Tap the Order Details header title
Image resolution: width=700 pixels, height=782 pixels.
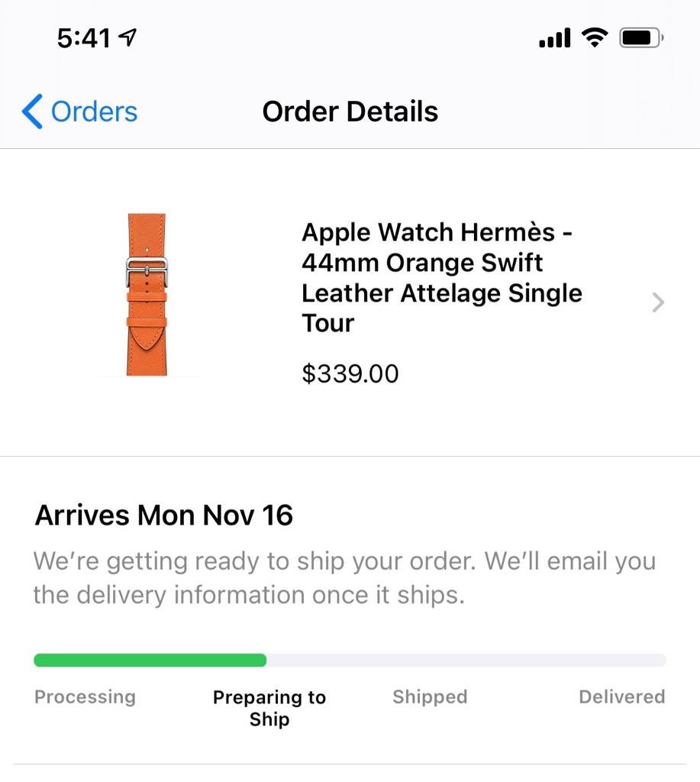pyautogui.click(x=350, y=111)
